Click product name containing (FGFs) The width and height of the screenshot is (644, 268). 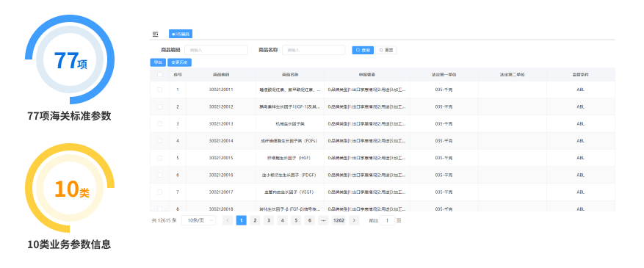click(x=290, y=141)
